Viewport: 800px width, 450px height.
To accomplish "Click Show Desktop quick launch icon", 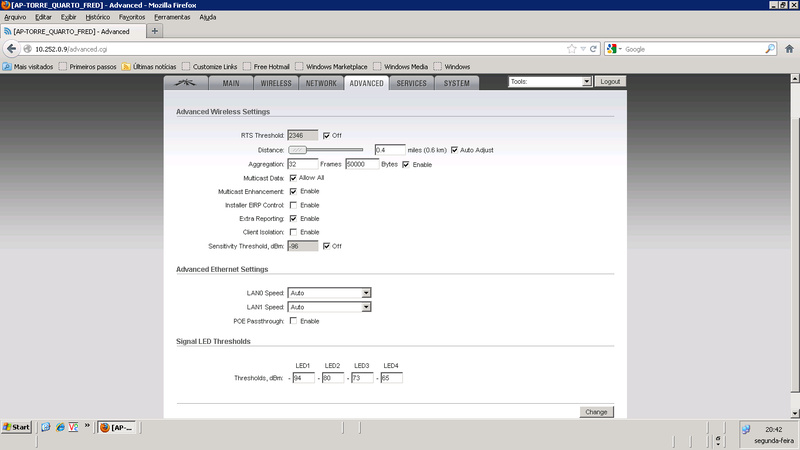I will (x=46, y=427).
